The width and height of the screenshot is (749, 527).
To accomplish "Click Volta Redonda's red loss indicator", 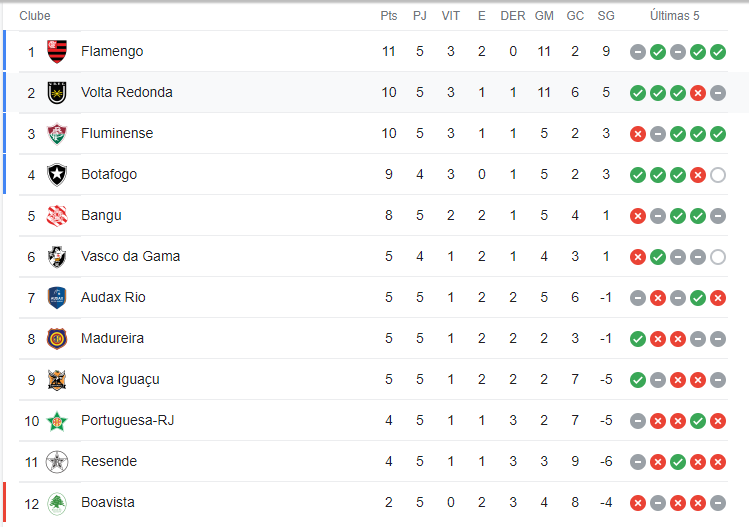I will (697, 93).
